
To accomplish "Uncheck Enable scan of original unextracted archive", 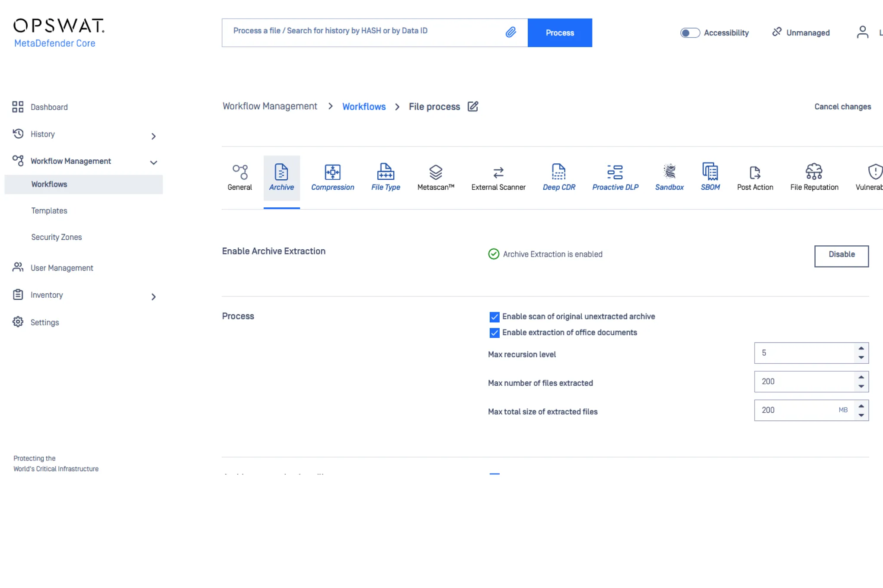I will click(494, 317).
